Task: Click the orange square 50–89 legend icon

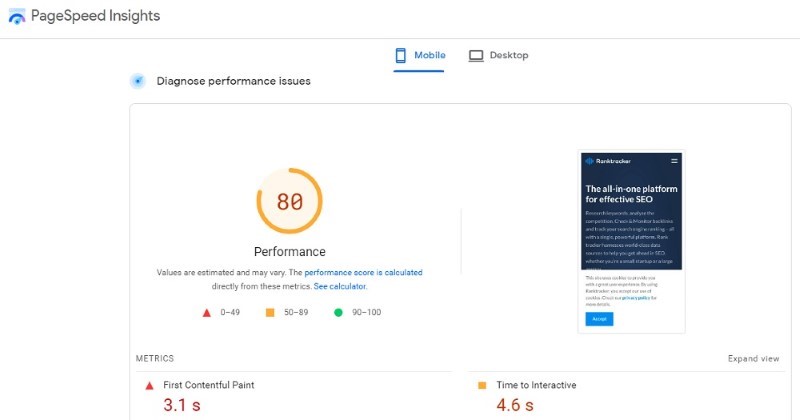Action: pos(270,312)
